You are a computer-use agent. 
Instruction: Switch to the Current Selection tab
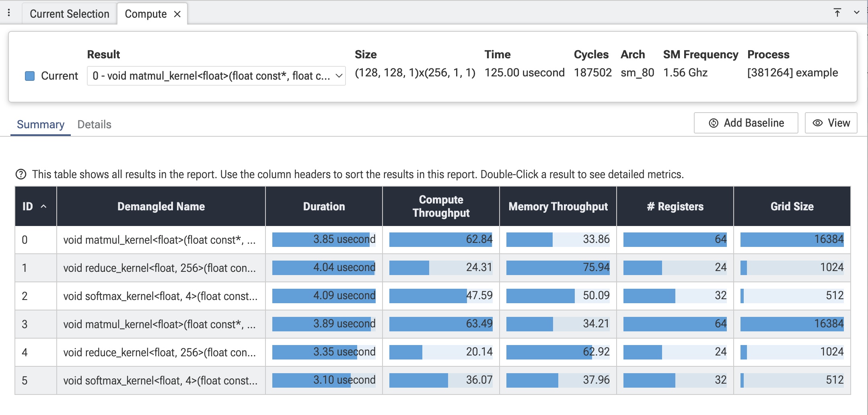tap(70, 14)
